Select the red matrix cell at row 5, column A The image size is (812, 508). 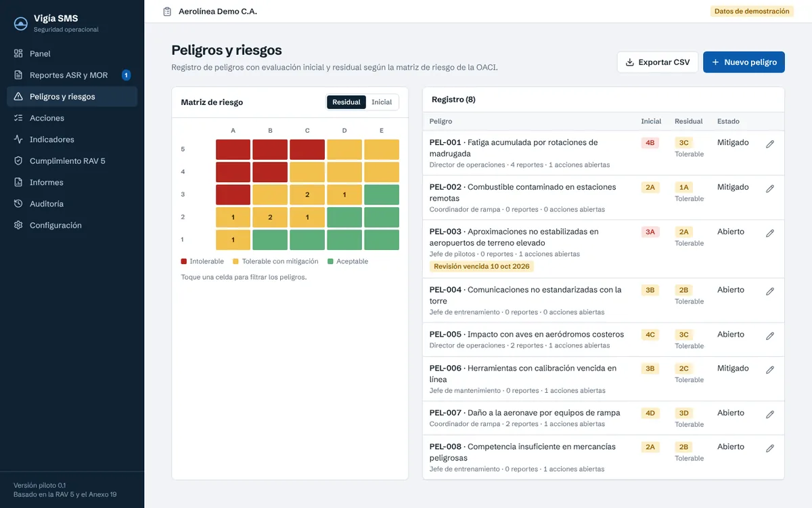click(x=233, y=150)
